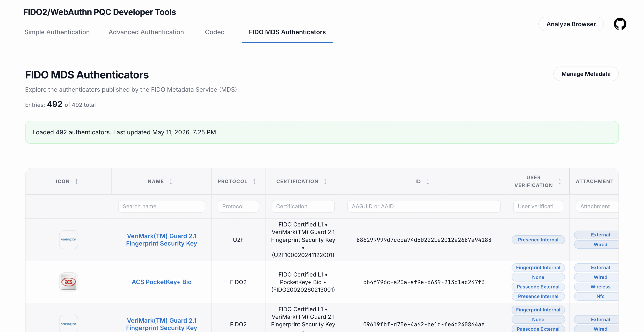The height and width of the screenshot is (332, 644).
Task: Click the Attachment column header
Action: (x=594, y=182)
